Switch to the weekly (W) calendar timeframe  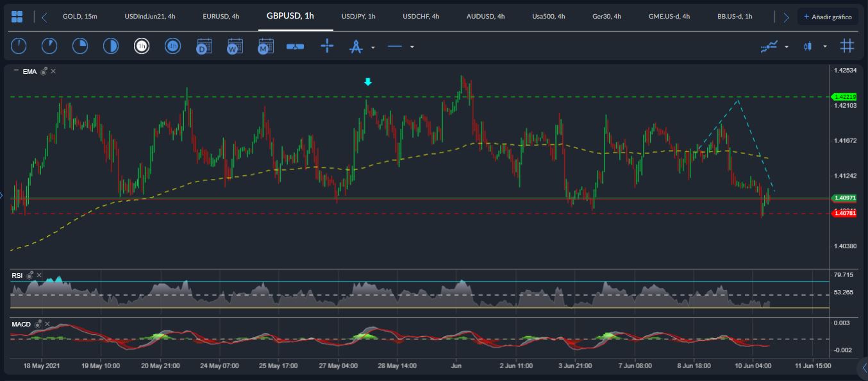(x=235, y=46)
